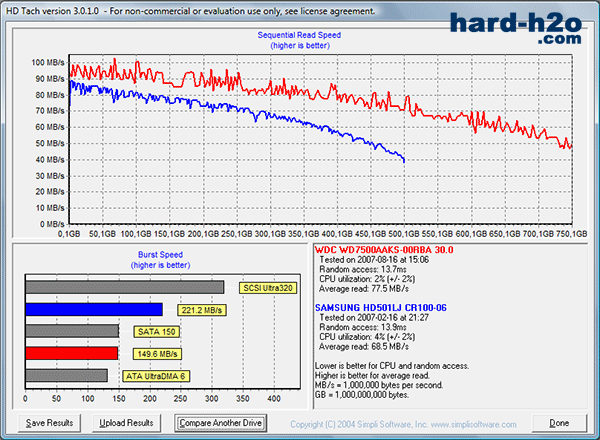
Task: Click the Burst Speed chart title
Action: (160, 255)
